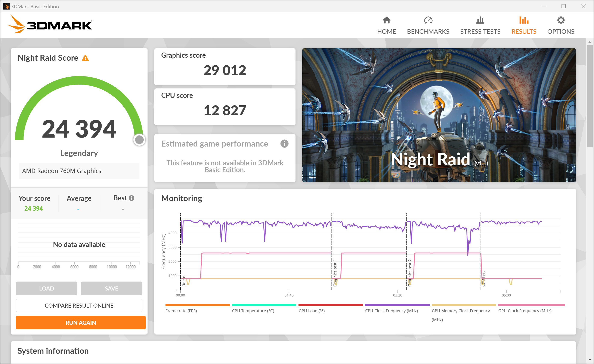Click the Frequency (MHz) axis label
The width and height of the screenshot is (594, 364).
coord(163,251)
